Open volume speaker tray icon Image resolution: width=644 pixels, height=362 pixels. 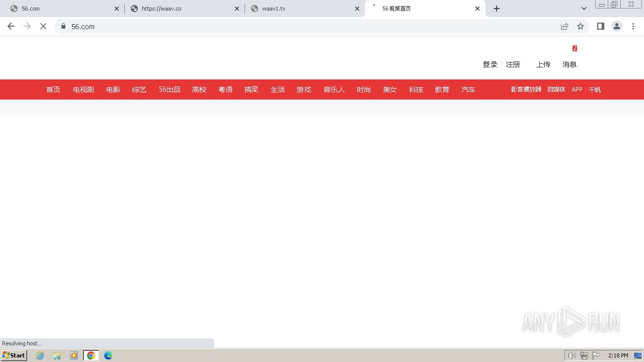[x=572, y=355]
